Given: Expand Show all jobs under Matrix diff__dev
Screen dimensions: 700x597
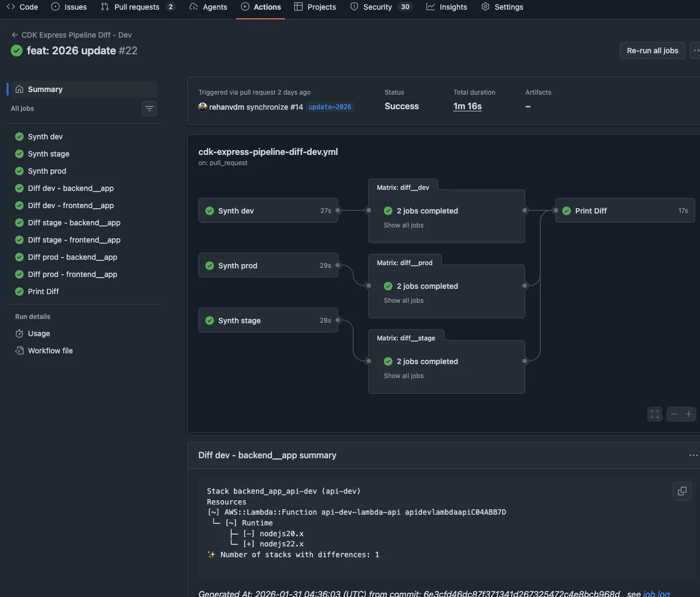Looking at the screenshot, I should tap(403, 225).
